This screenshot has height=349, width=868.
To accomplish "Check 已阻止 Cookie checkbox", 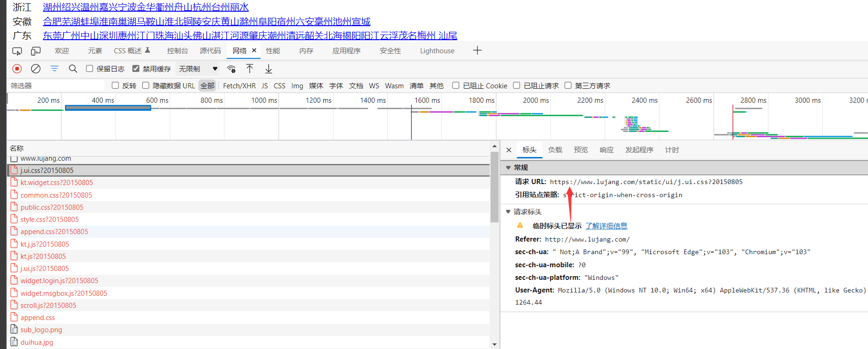I will pos(456,85).
